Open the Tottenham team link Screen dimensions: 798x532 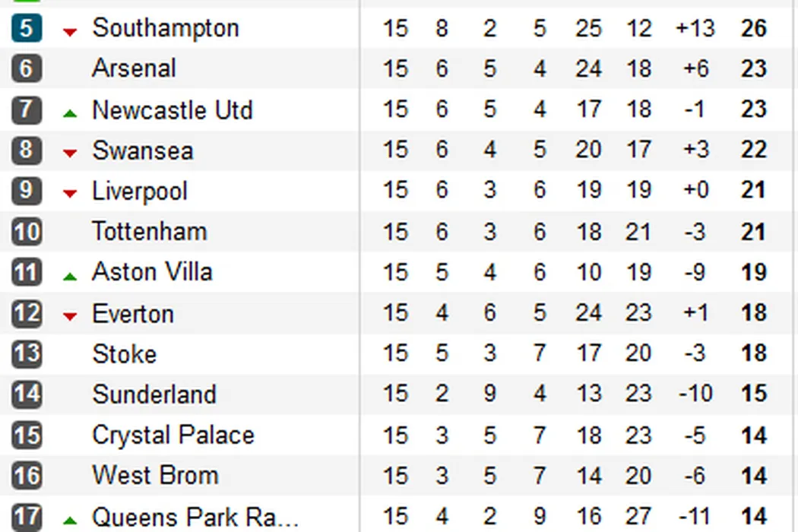point(149,231)
